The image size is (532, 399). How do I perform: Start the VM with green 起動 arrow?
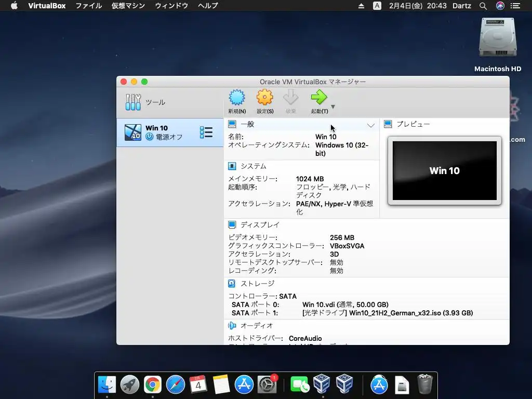point(319,97)
